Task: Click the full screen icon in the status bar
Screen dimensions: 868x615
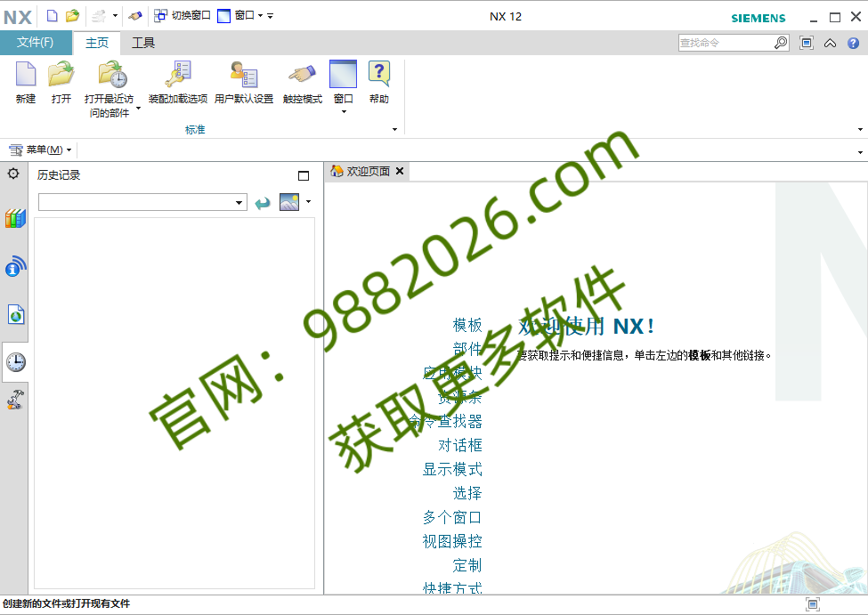Action: (x=813, y=604)
